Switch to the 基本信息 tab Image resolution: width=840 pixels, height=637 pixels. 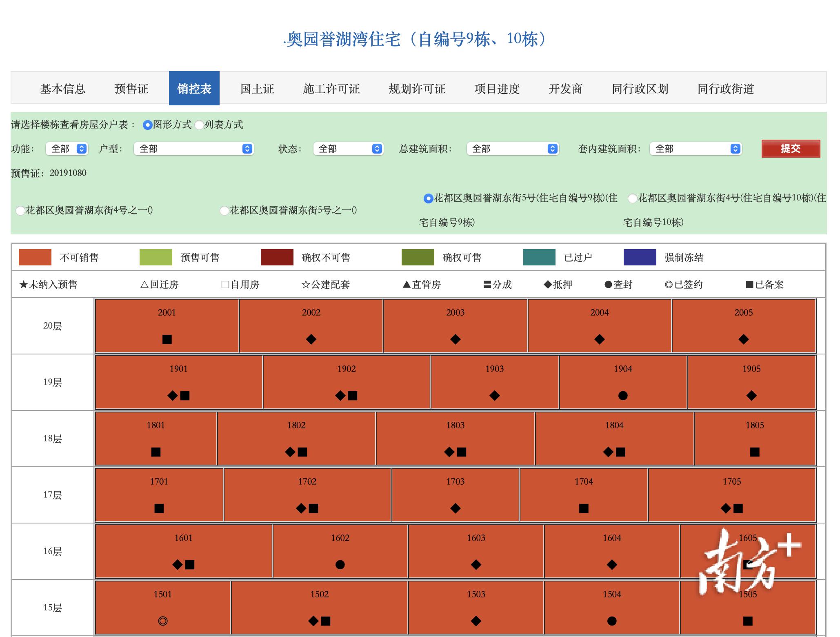pos(62,89)
